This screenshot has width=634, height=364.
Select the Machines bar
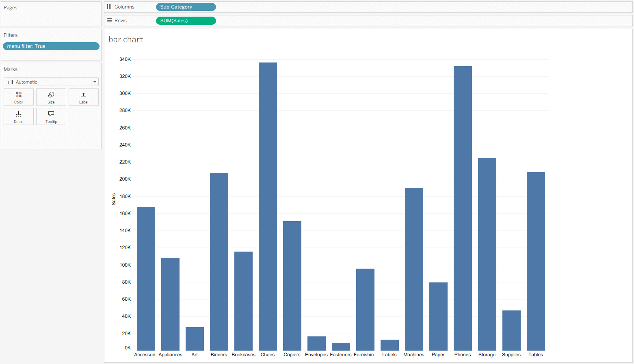coord(414,269)
